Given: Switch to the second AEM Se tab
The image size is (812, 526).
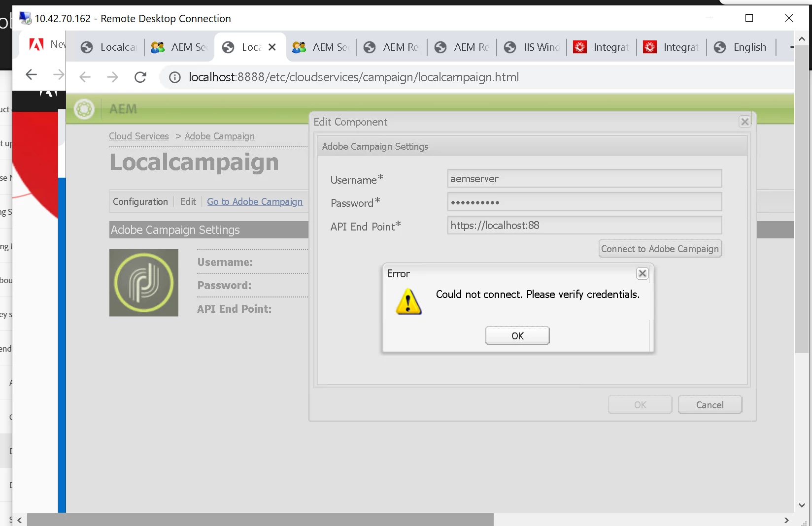Looking at the screenshot, I should (321, 47).
